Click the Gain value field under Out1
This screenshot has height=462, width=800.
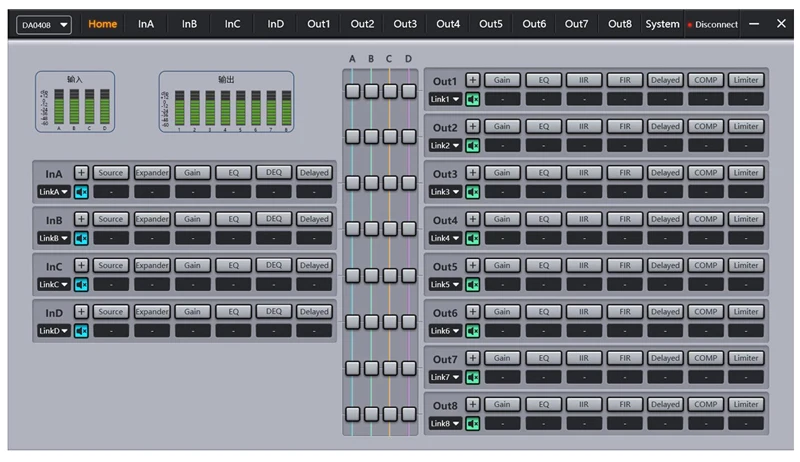pos(503,99)
